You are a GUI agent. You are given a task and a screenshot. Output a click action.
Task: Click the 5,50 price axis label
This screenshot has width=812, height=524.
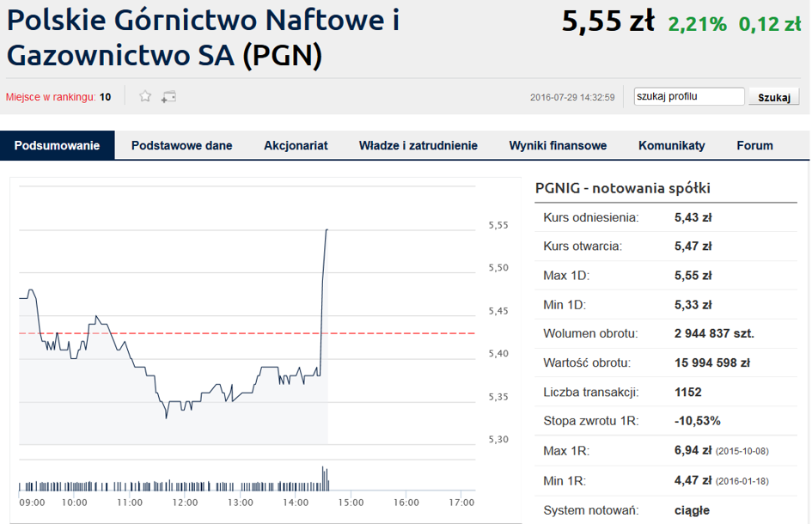pyautogui.click(x=498, y=268)
